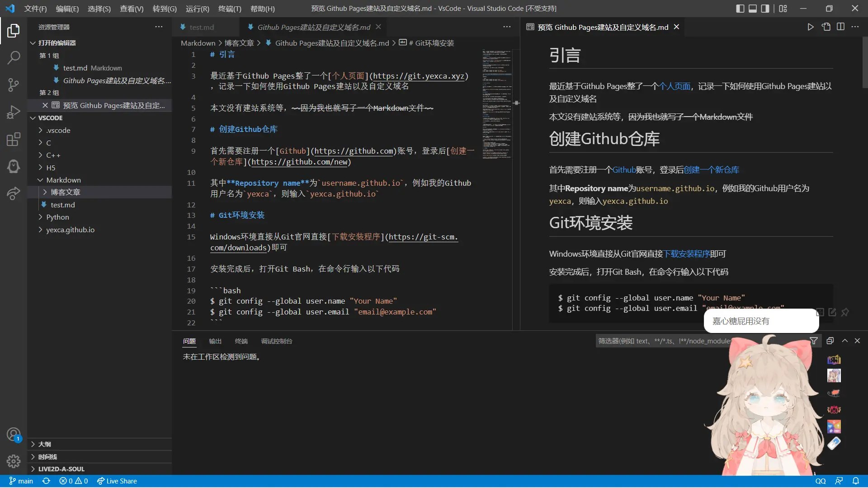868x488 pixels.
Task: Open the Search view in activity bar
Action: point(14,57)
